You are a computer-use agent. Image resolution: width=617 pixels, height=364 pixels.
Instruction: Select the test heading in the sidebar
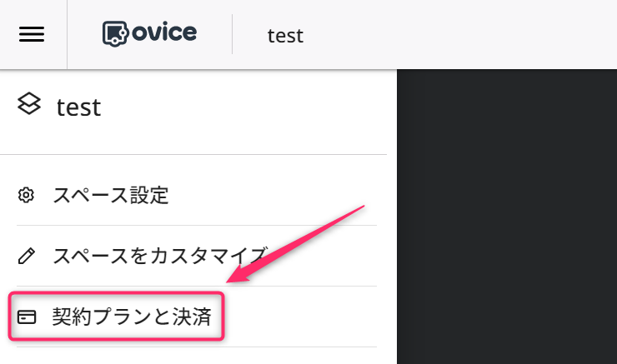click(78, 107)
